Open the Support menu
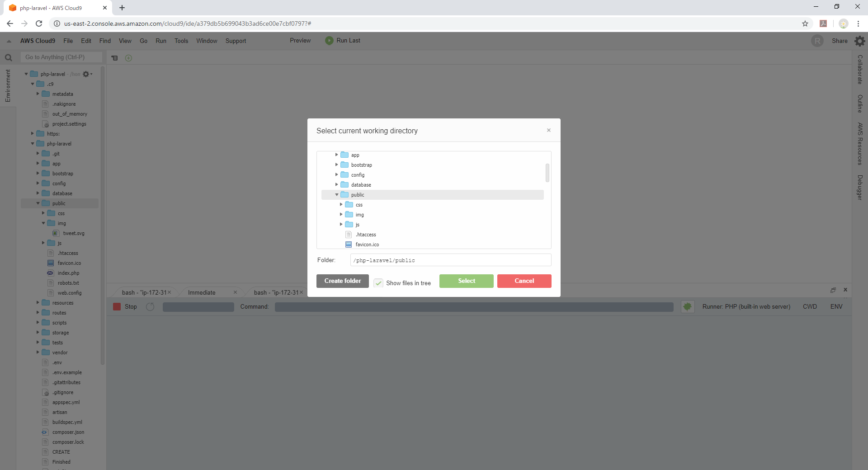 (x=236, y=41)
